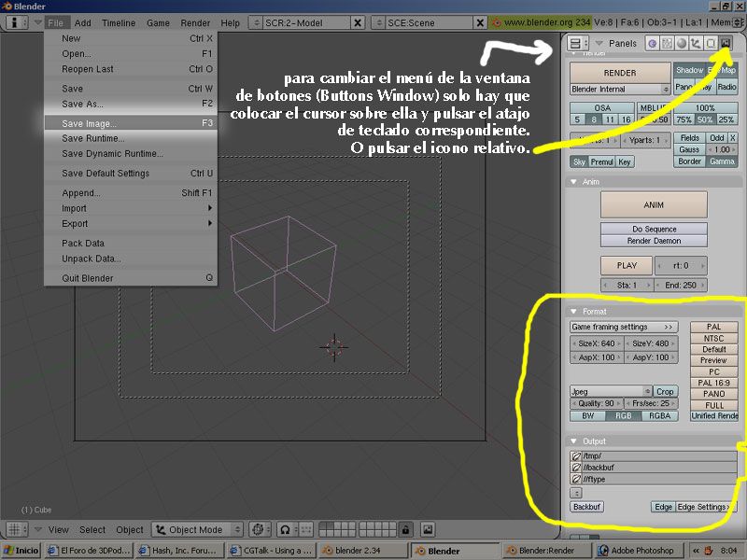Open the Timeline menu in top bar

(x=119, y=22)
